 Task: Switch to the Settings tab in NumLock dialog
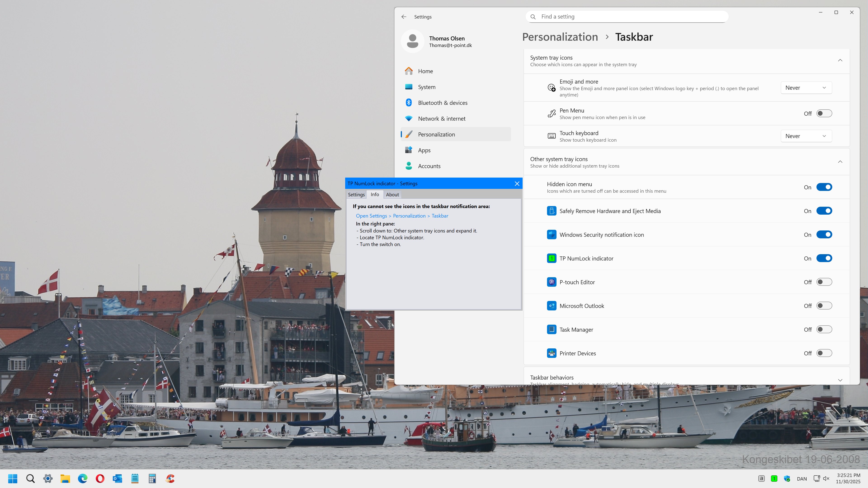click(x=356, y=195)
